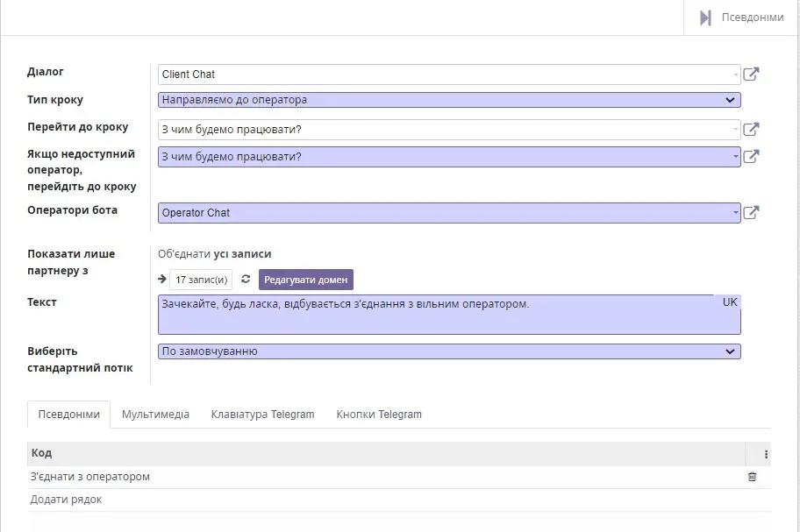The image size is (800, 532).
Task: Open the Оператори бота Operator Chat dropdown
Action: pyautogui.click(x=449, y=212)
